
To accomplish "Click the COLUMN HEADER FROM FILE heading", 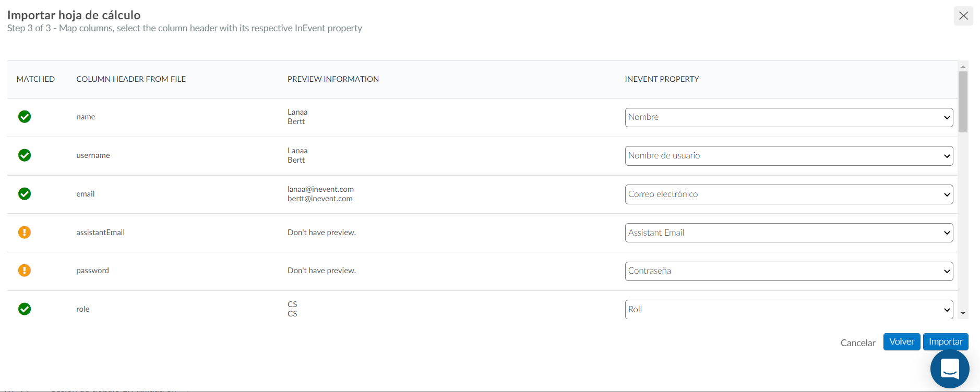I will (x=131, y=79).
